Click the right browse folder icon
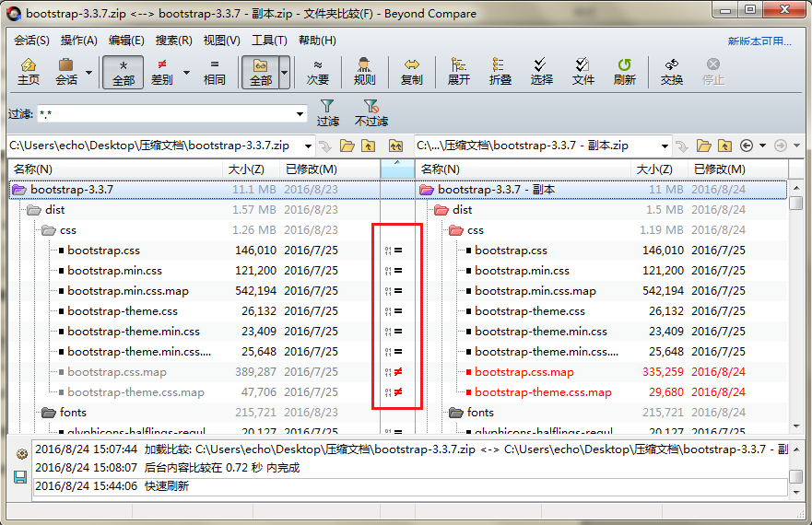Screen dimensions: 812x525 point(703,146)
